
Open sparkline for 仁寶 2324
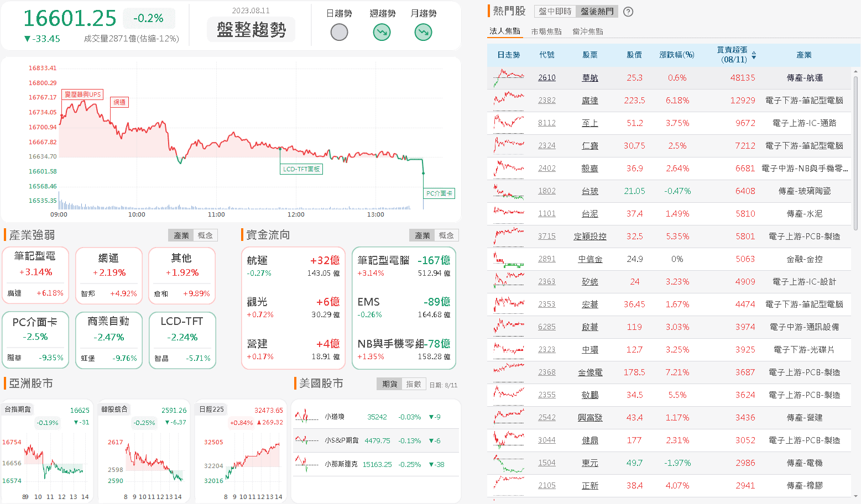point(509,145)
